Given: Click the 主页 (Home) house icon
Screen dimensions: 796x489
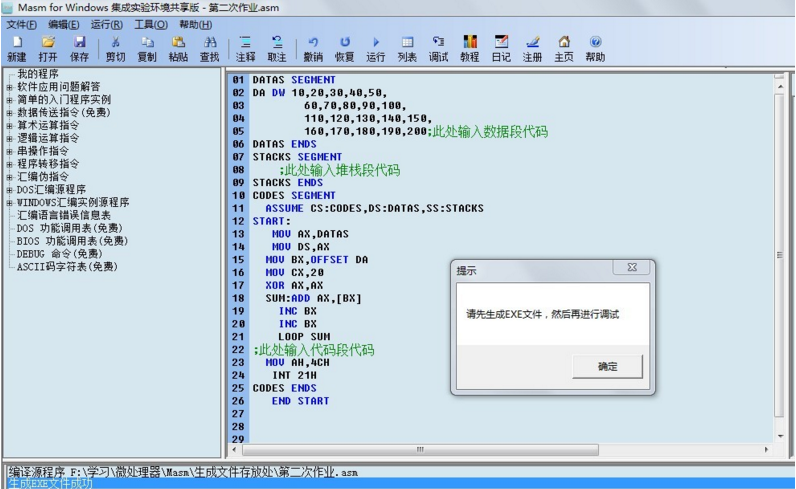Looking at the screenshot, I should coord(564,43).
